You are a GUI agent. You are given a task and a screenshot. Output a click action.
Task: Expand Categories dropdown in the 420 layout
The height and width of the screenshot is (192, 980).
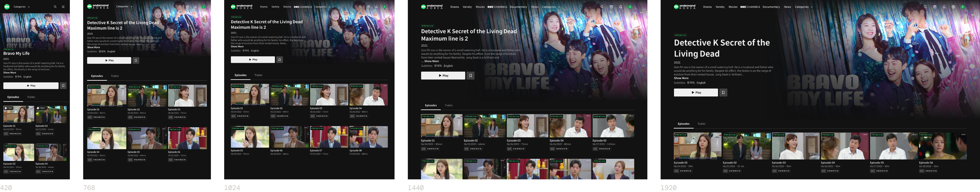21,7
